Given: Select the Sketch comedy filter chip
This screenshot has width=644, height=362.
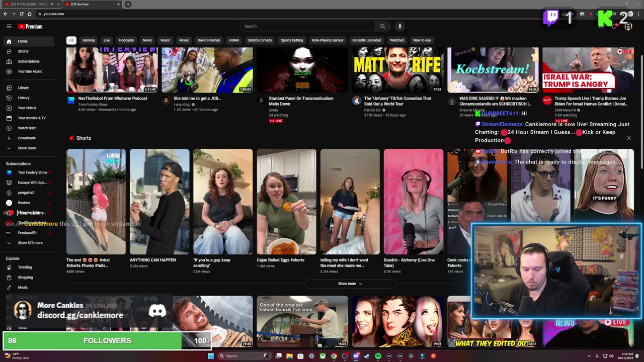Looking at the screenshot, I should tap(260, 40).
